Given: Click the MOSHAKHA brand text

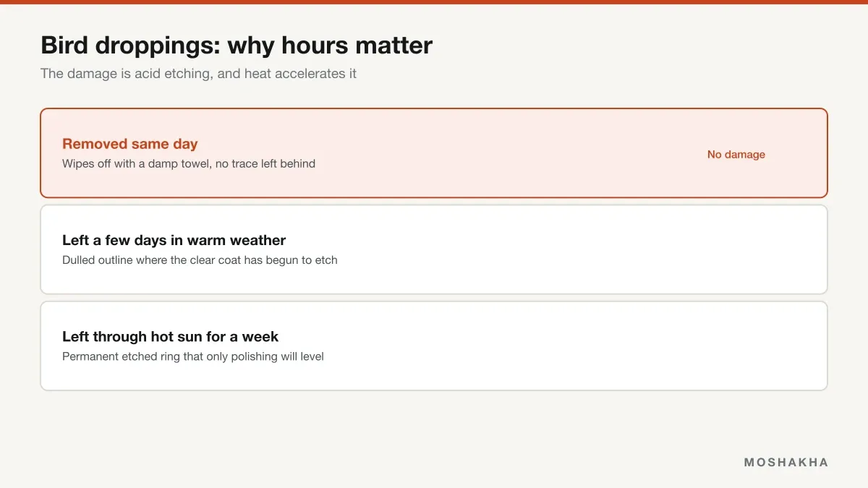Looking at the screenshot, I should [x=786, y=462].
